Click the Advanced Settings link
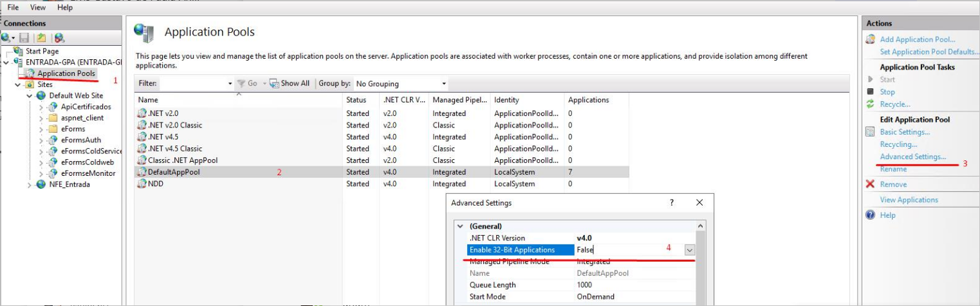The image size is (980, 306). click(912, 157)
